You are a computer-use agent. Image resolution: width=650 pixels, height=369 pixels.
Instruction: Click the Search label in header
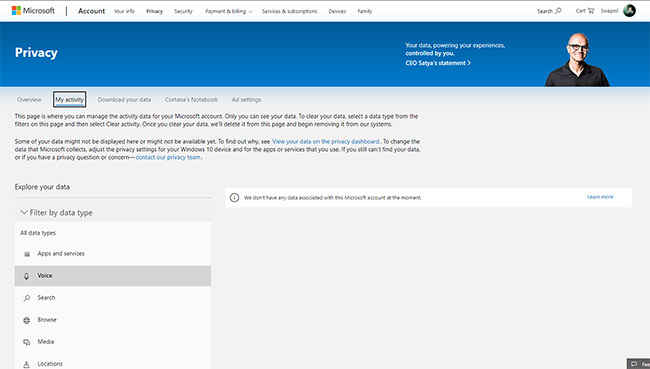545,11
